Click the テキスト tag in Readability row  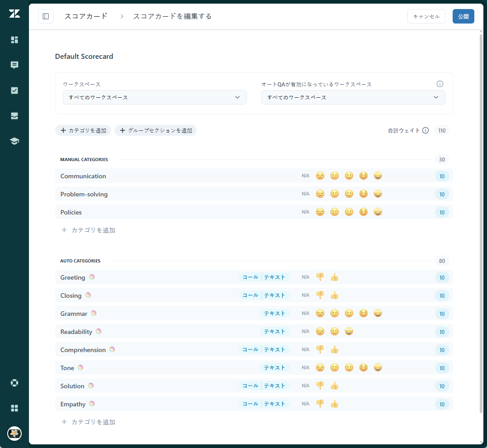(274, 331)
